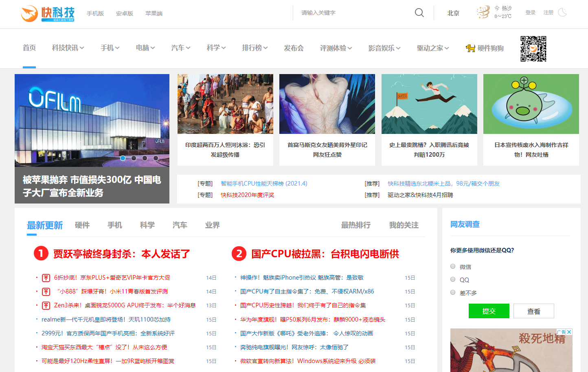Open the 史上最贵跳槽 article thumbnail
588x372 pixels.
click(429, 104)
